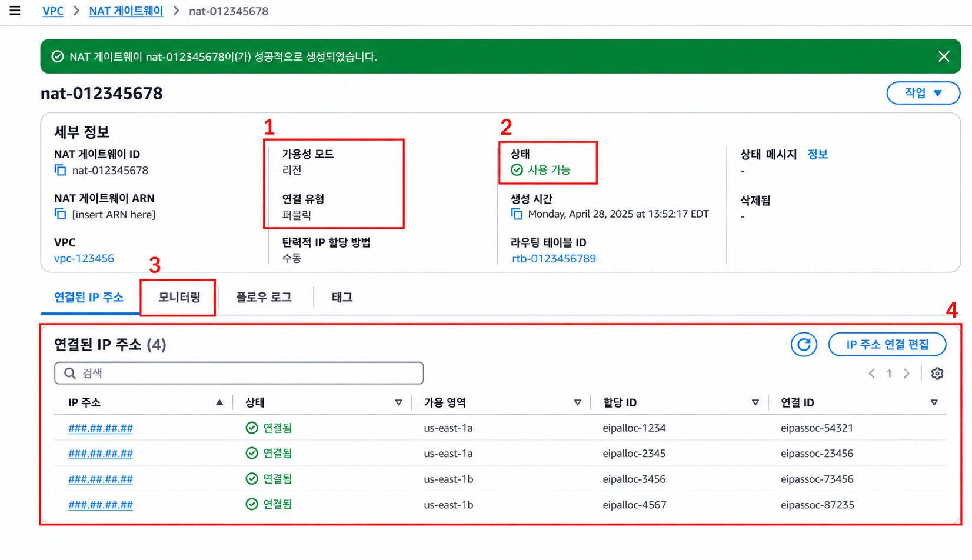Click the 사용 가능 status text
Image resolution: width=972 pixels, height=560 pixels.
(549, 170)
